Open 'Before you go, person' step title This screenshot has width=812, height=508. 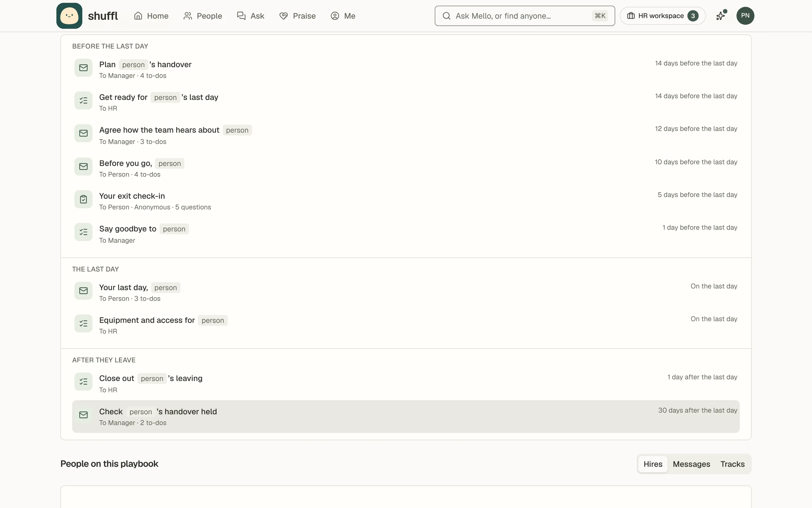(141, 163)
